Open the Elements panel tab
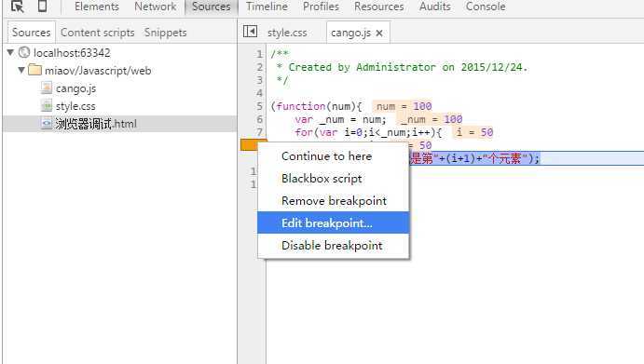 tap(97, 7)
